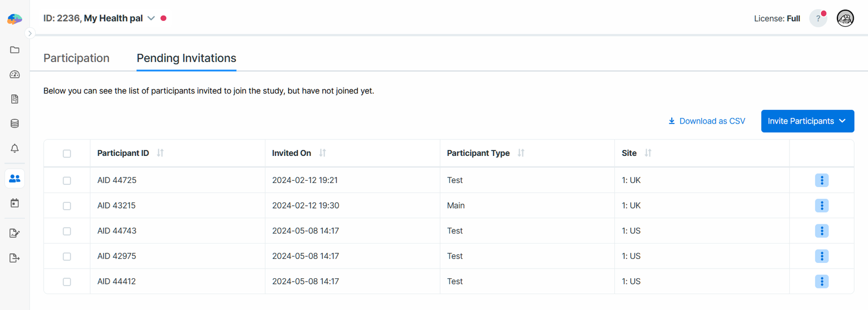Open the calendar icon in the sidebar
Image resolution: width=868 pixels, height=310 pixels.
15,203
